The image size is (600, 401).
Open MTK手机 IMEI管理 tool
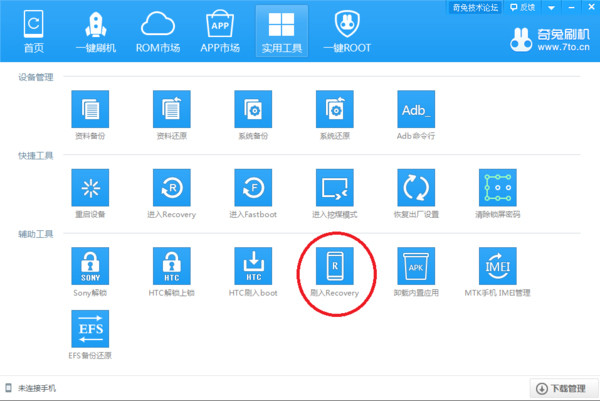(497, 265)
